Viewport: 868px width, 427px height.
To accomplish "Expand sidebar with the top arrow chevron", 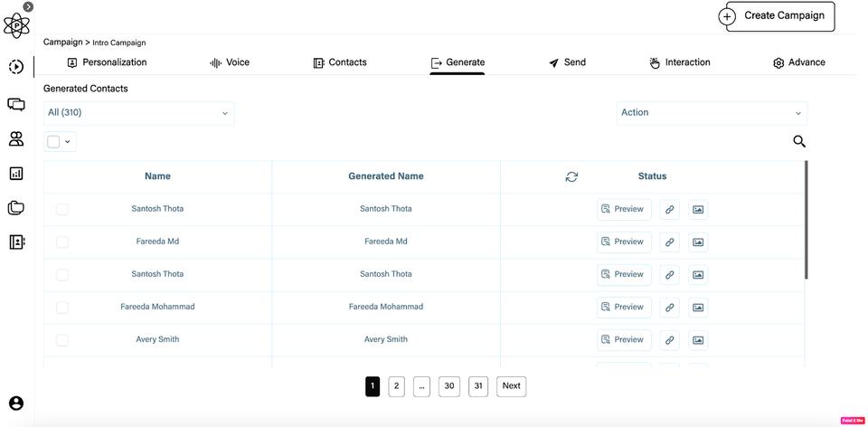I will click(x=28, y=6).
